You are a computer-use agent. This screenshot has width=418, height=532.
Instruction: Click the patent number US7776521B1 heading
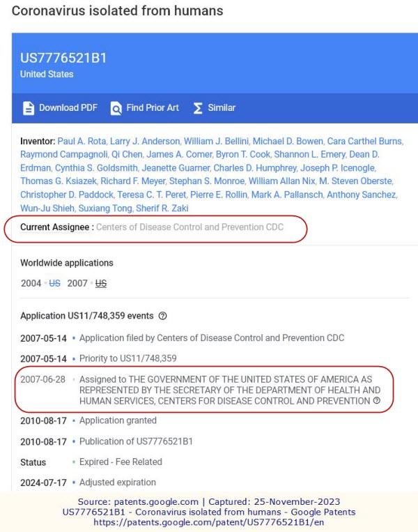(63, 58)
